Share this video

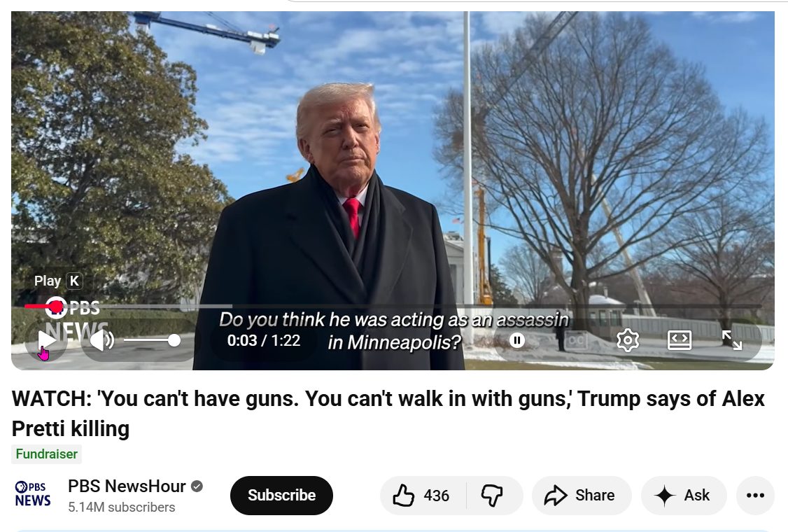coord(581,496)
